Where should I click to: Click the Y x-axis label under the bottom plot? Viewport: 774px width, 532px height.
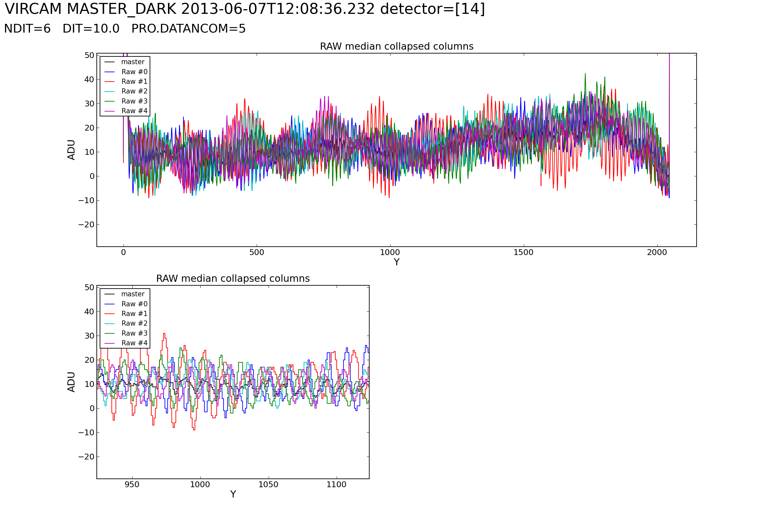point(233,494)
